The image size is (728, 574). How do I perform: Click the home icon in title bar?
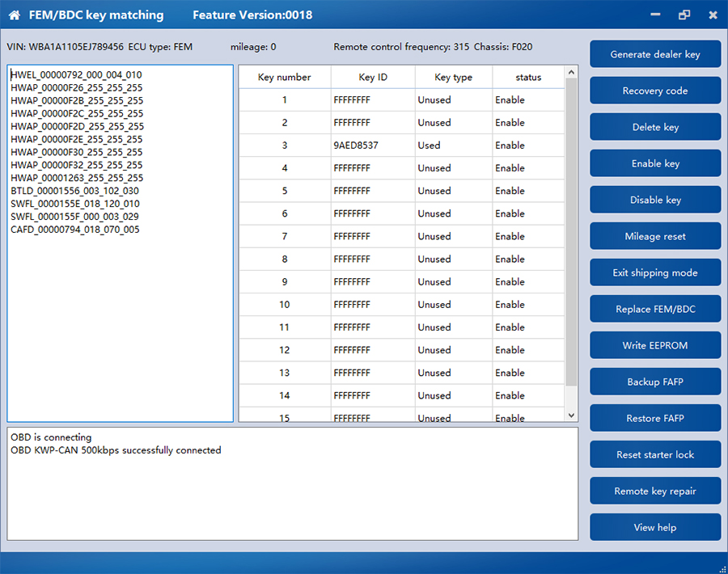(x=14, y=15)
